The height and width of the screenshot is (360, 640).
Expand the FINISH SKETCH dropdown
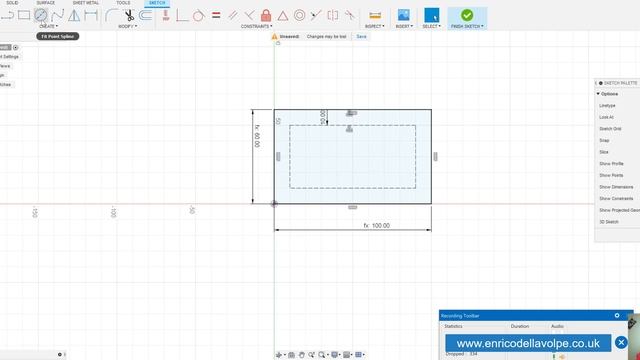point(467,26)
